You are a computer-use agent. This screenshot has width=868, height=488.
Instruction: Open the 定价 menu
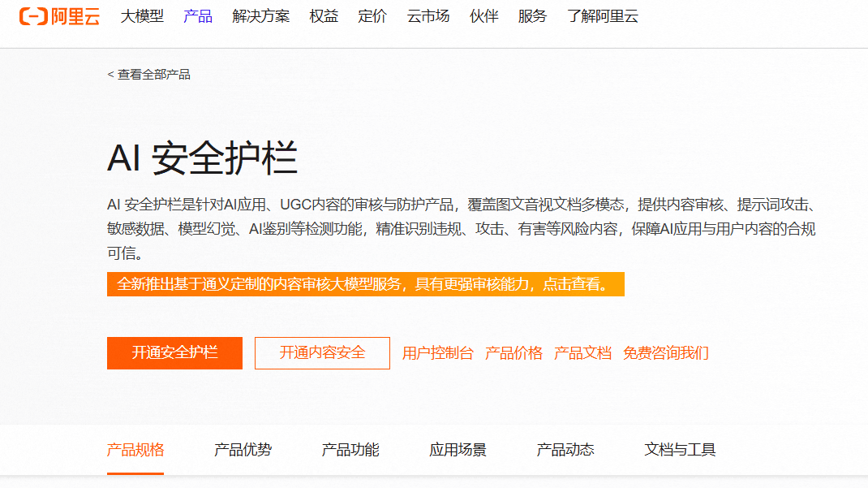point(372,16)
